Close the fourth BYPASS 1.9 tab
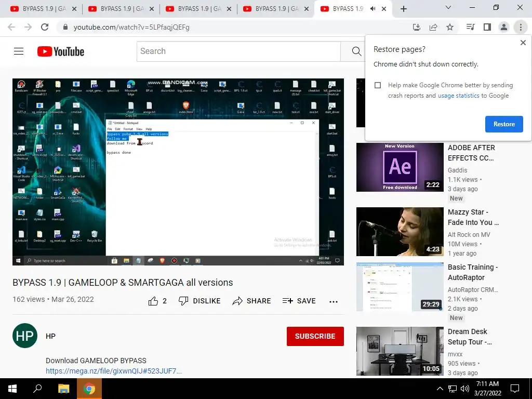532x399 pixels. pyautogui.click(x=307, y=9)
